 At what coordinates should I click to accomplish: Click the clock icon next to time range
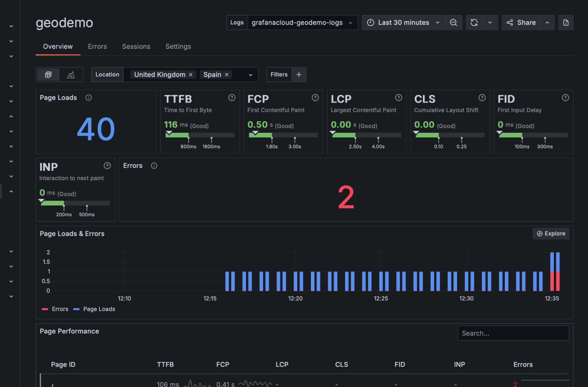(370, 22)
